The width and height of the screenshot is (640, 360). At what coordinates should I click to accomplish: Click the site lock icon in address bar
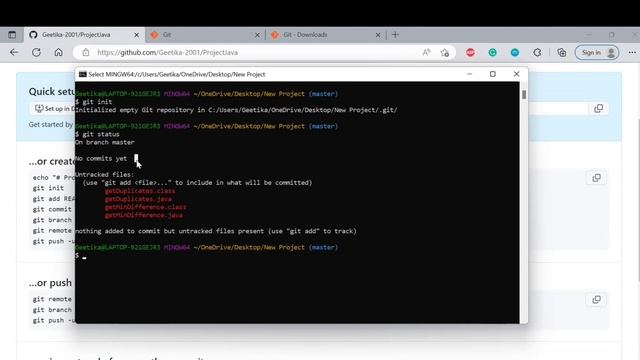click(x=85, y=52)
